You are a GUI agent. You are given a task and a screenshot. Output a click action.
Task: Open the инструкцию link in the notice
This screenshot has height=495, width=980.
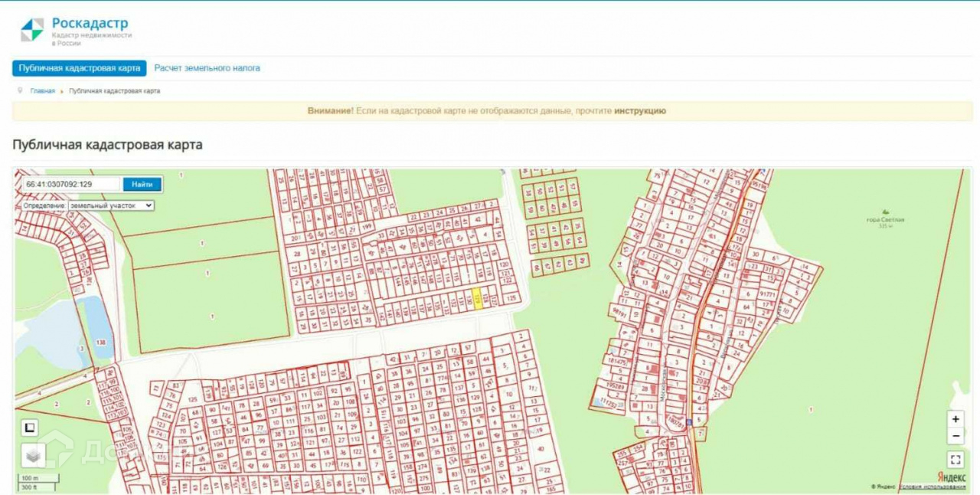tap(640, 110)
